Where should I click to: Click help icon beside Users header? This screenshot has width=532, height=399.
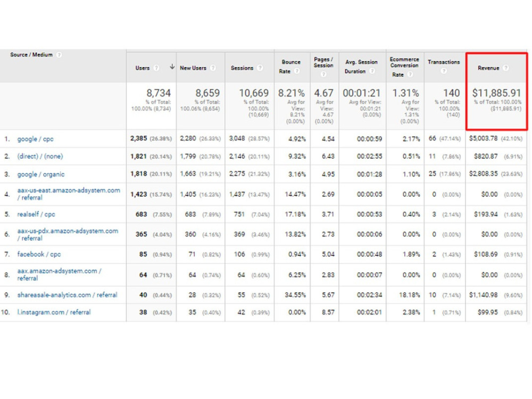click(x=156, y=68)
